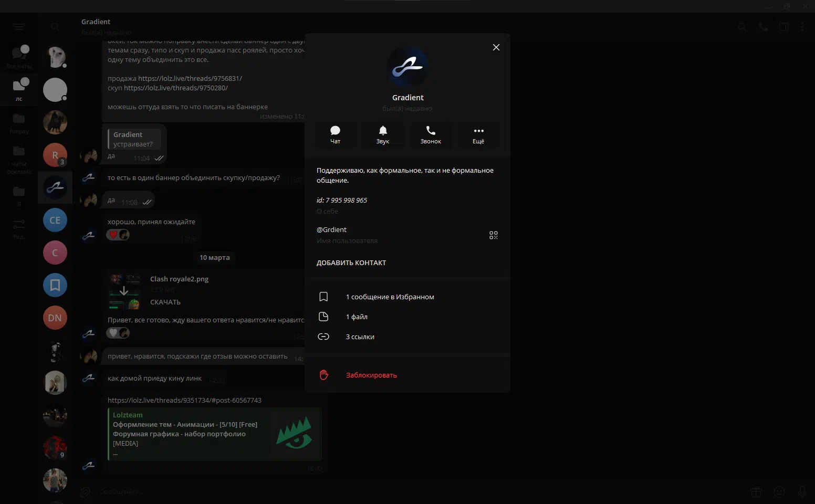
Task: Open Saved Messages bookmark chat in sidebar
Action: coord(55,286)
